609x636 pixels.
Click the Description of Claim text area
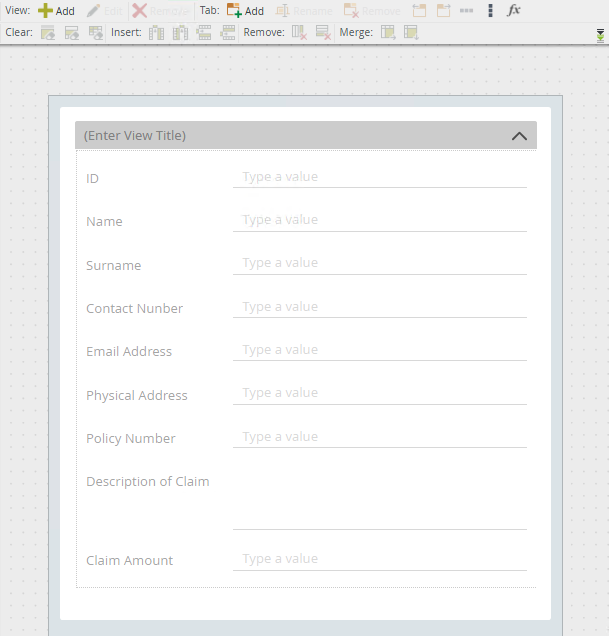point(380,500)
